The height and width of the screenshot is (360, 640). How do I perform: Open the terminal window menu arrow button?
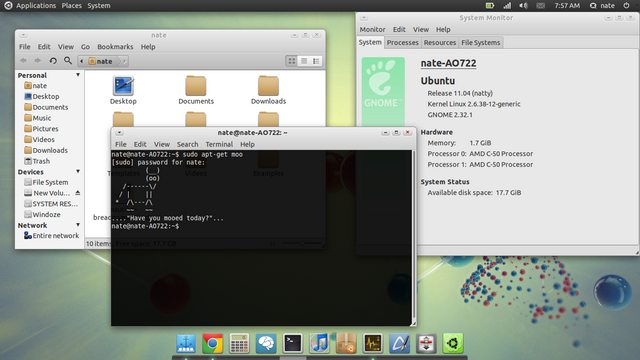click(x=119, y=133)
